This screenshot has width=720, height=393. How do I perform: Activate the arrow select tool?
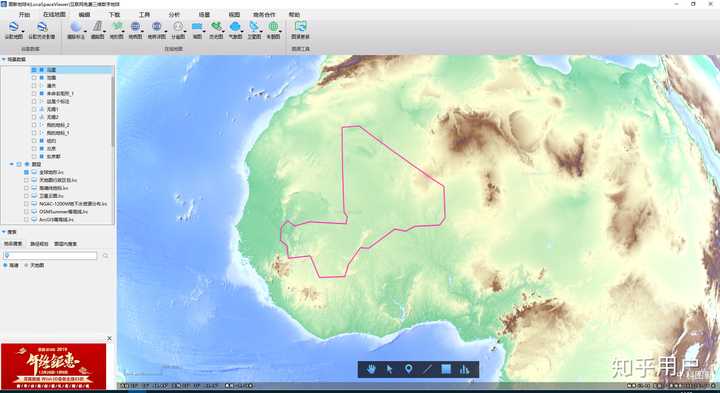pyautogui.click(x=390, y=369)
